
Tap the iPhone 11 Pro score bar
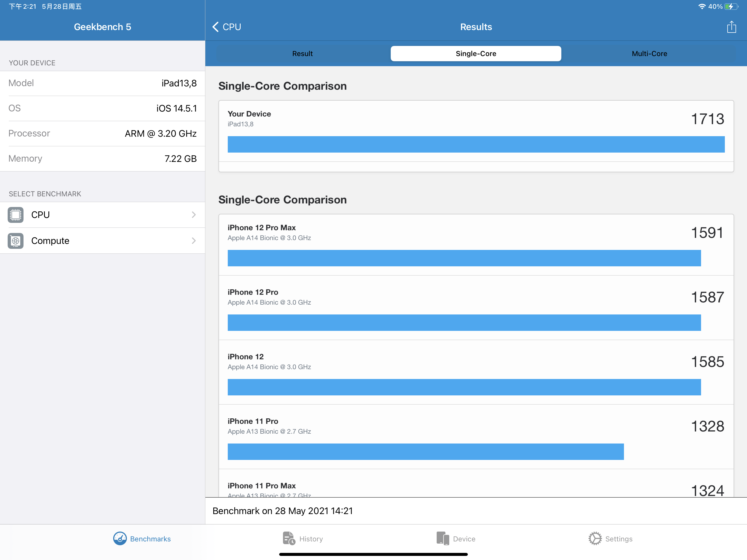426,451
